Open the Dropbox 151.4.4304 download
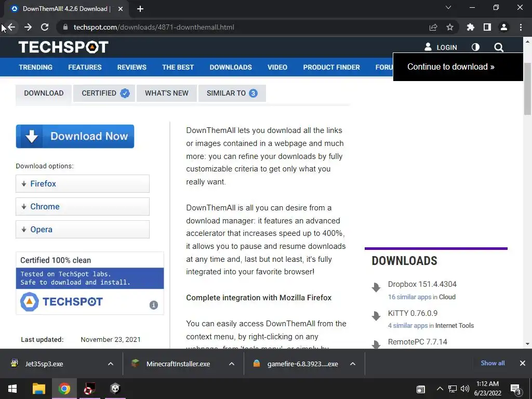The height and width of the screenshot is (399, 532). pyautogui.click(x=422, y=284)
